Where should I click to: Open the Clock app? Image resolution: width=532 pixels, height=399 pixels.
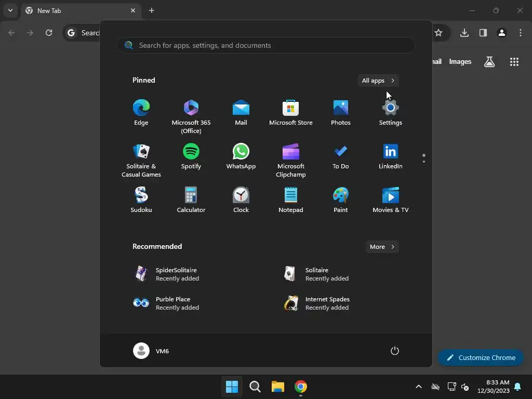(241, 200)
